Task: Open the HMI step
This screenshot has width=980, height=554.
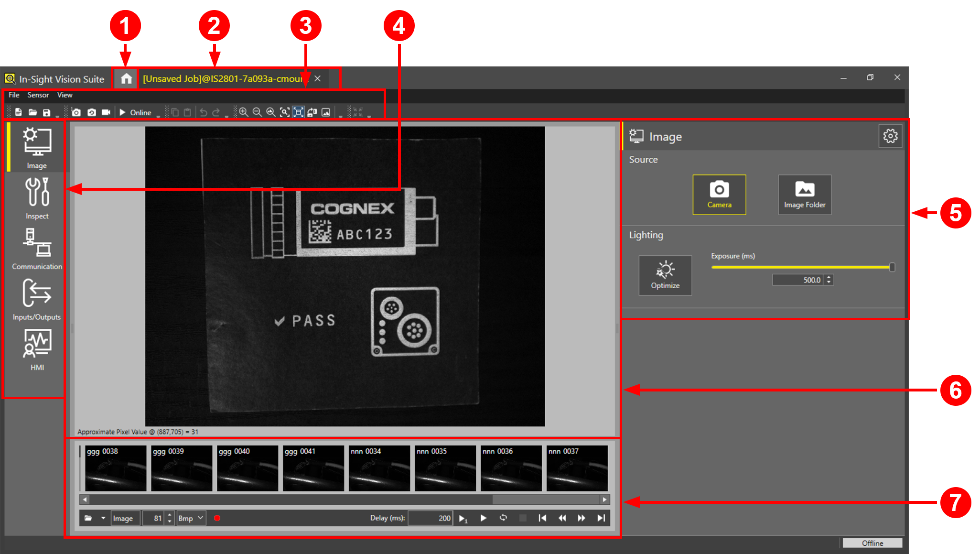Action: pyautogui.click(x=37, y=349)
